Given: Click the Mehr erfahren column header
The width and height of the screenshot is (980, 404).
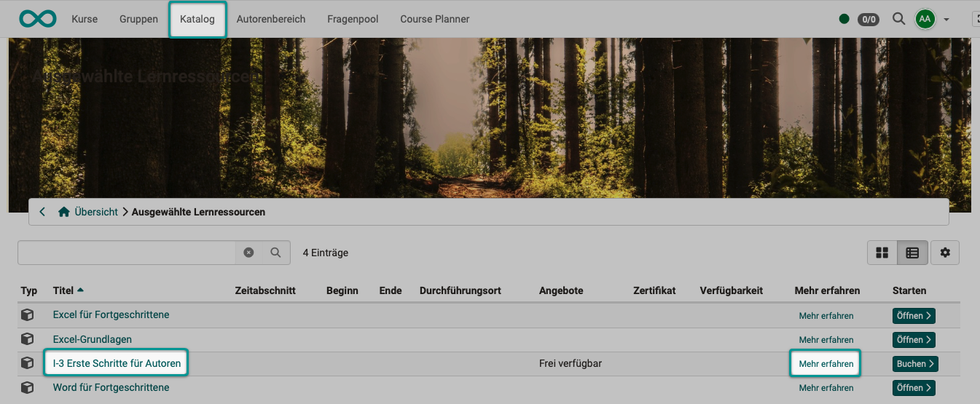Looking at the screenshot, I should [827, 290].
